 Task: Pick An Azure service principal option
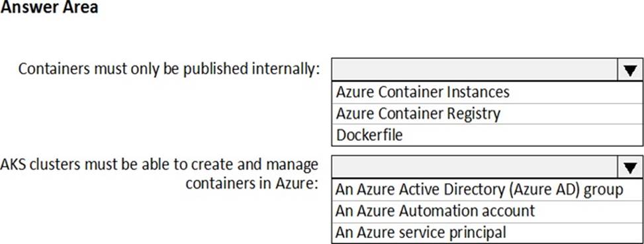pos(486,233)
